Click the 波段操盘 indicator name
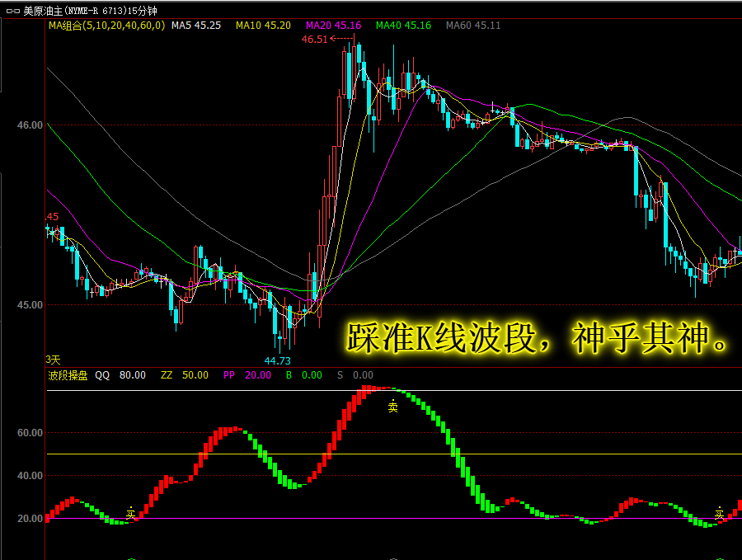Screen dimensions: 742x560 pos(68,375)
